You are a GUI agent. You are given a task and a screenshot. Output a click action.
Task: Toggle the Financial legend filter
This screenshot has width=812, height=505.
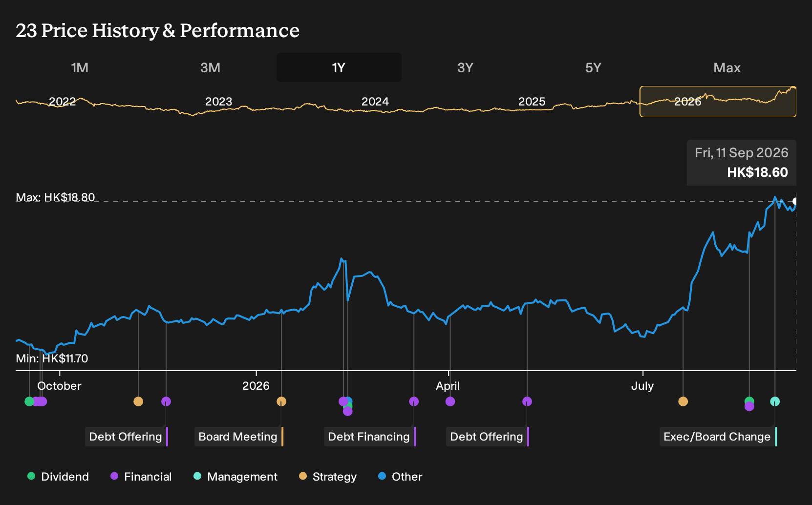141,477
